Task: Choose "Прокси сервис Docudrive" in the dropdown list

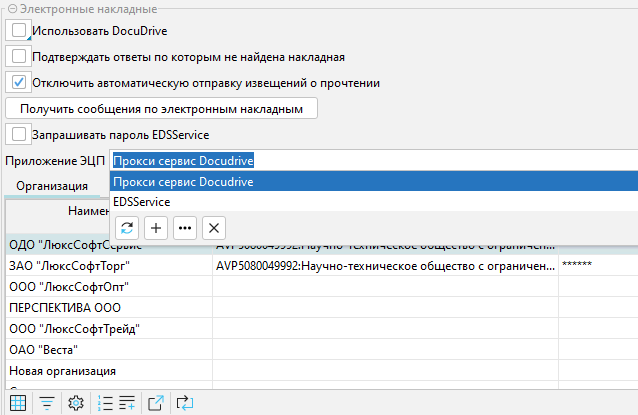Action: point(183,181)
